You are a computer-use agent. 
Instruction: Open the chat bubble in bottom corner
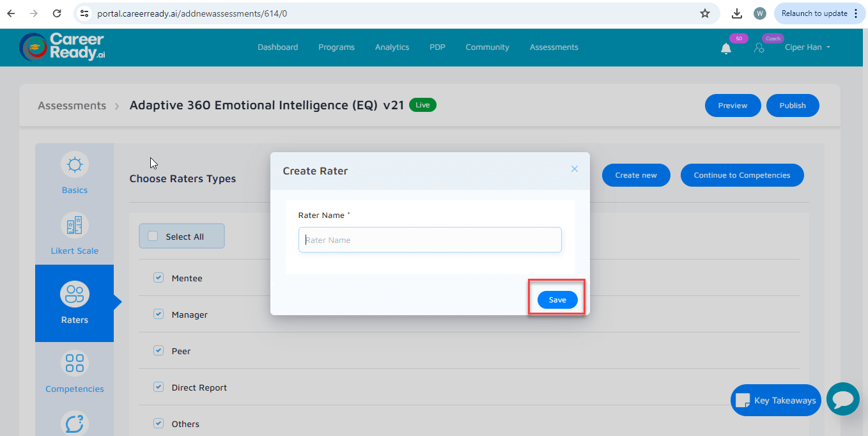click(842, 399)
